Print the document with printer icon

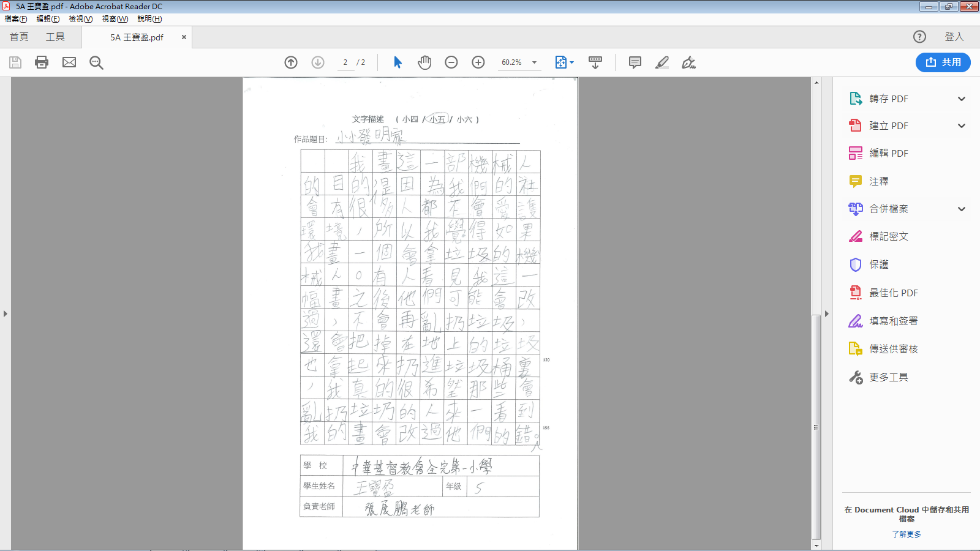click(x=42, y=62)
